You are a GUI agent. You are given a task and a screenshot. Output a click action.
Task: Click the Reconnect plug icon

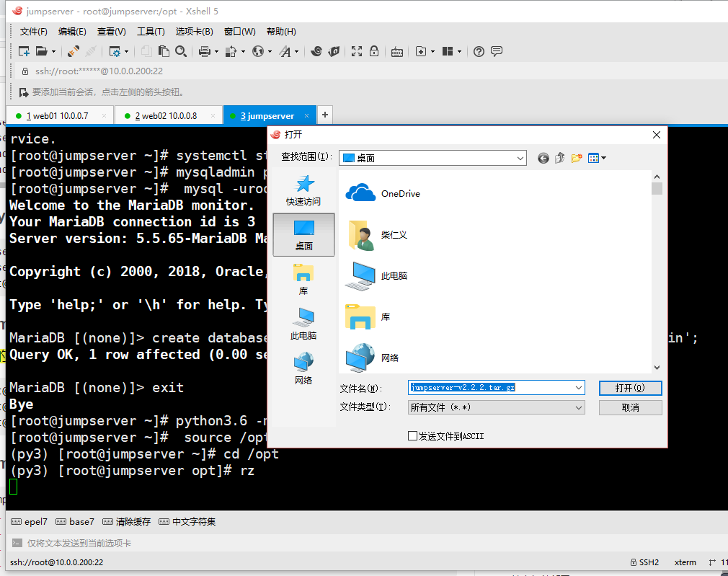coord(74,51)
